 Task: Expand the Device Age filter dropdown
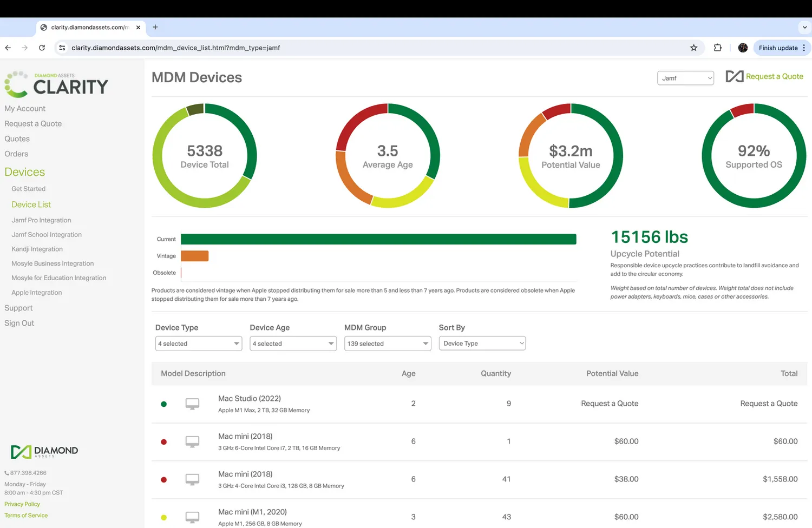pos(293,344)
